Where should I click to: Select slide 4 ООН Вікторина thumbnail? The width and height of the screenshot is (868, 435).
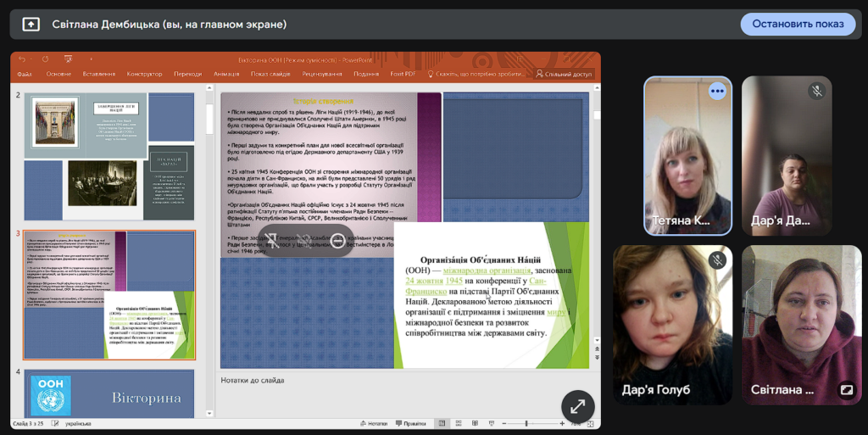(x=108, y=393)
